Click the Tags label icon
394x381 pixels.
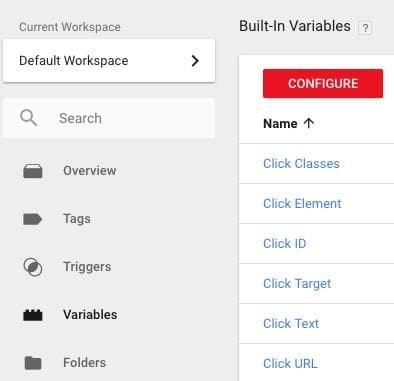click(x=32, y=219)
